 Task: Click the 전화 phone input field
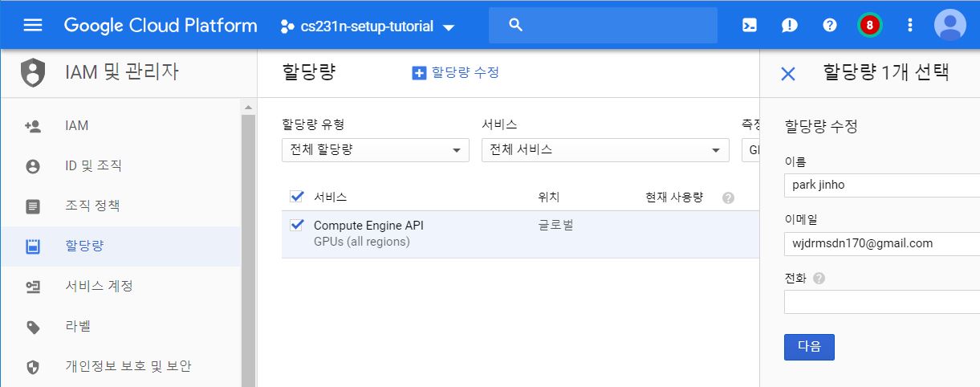(x=880, y=302)
